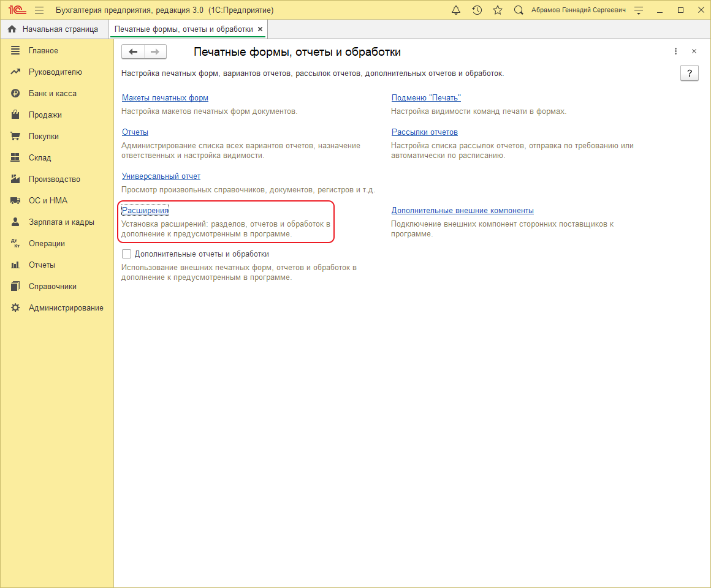
Task: Open the Банк и касса section
Action: (53, 93)
